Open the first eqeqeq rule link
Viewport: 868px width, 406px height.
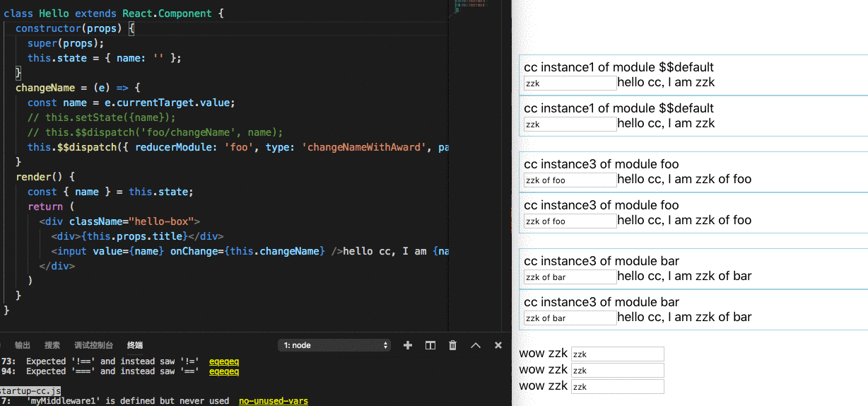coord(224,361)
